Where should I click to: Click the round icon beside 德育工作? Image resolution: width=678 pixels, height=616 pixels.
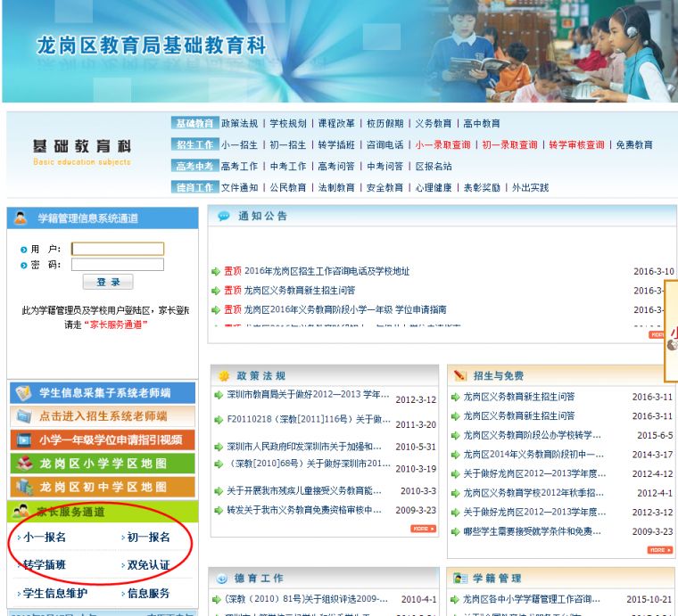222,579
